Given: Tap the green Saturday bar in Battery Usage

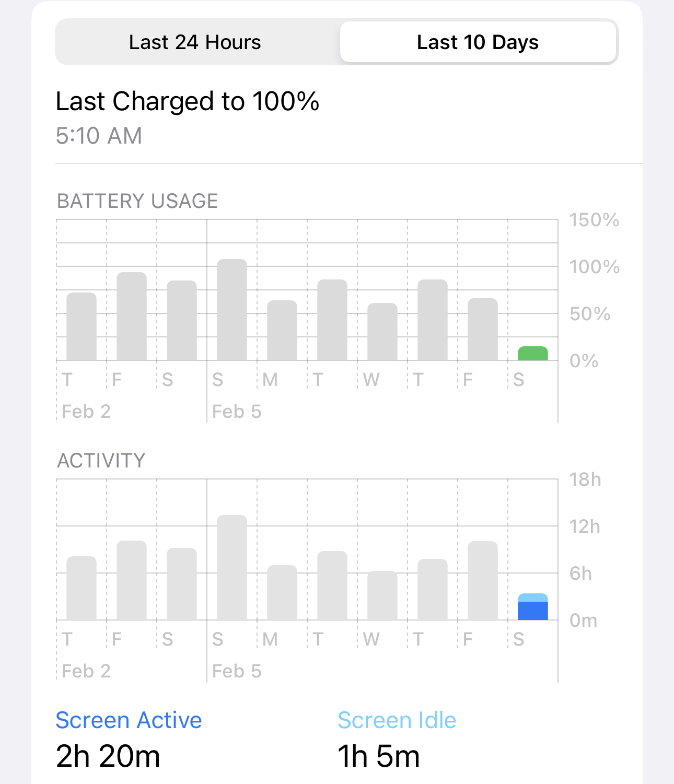Looking at the screenshot, I should coord(532,354).
